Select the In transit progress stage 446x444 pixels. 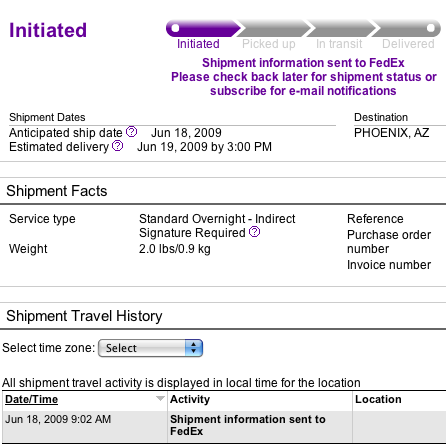(339, 44)
